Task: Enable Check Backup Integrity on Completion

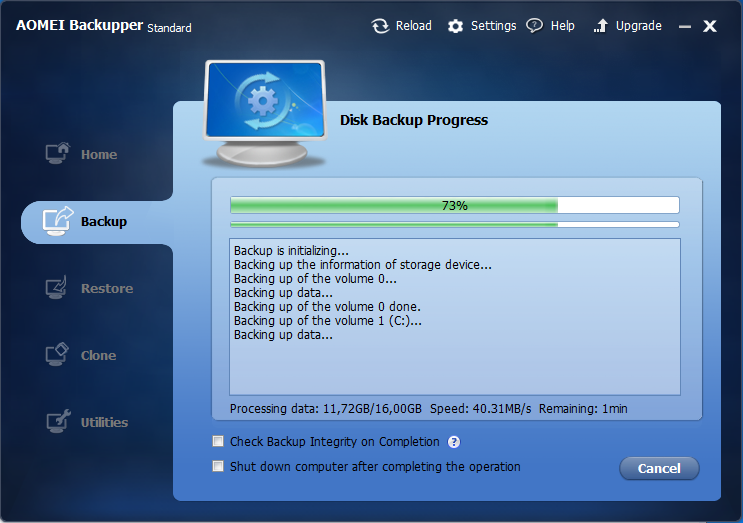Action: point(218,442)
